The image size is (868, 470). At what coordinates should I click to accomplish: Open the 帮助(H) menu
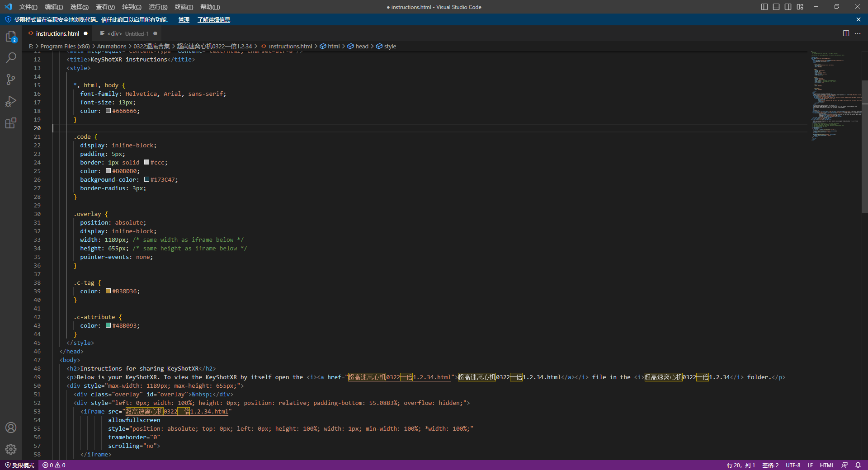point(210,7)
